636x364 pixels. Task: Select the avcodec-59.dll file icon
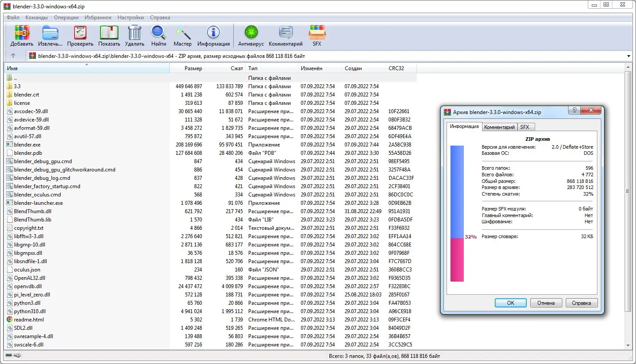click(x=10, y=111)
